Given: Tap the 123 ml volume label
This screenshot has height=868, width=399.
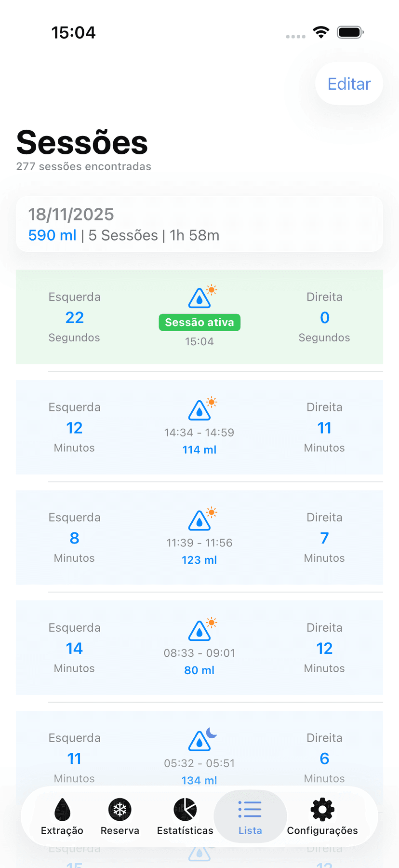Looking at the screenshot, I should 199,560.
